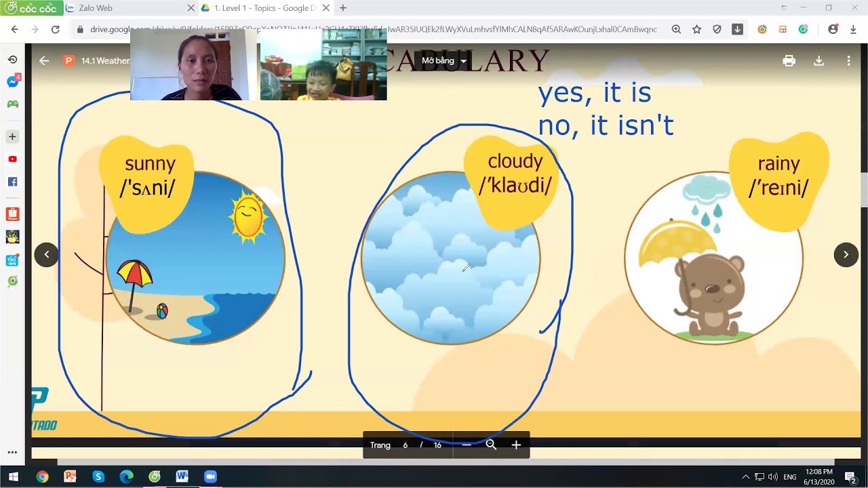Show hidden system tray icons

coord(745,477)
